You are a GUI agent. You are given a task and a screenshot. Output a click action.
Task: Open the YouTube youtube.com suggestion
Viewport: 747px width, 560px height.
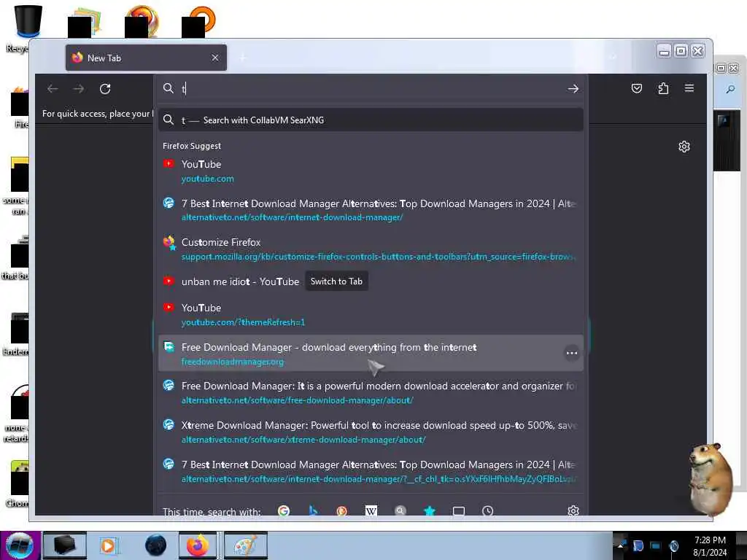click(371, 171)
